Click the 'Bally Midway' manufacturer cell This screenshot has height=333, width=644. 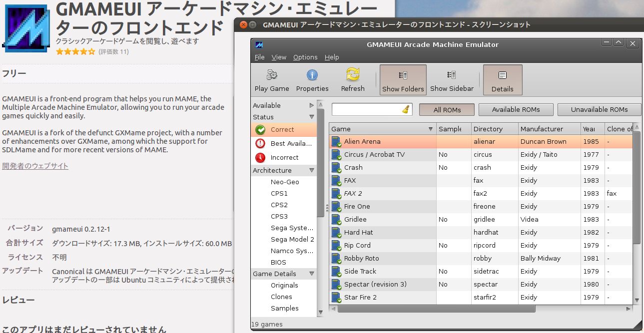point(541,259)
